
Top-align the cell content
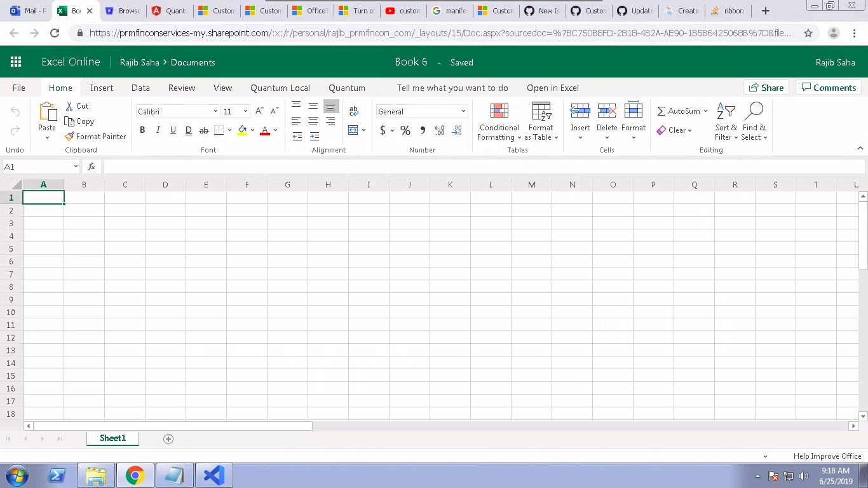pos(296,106)
